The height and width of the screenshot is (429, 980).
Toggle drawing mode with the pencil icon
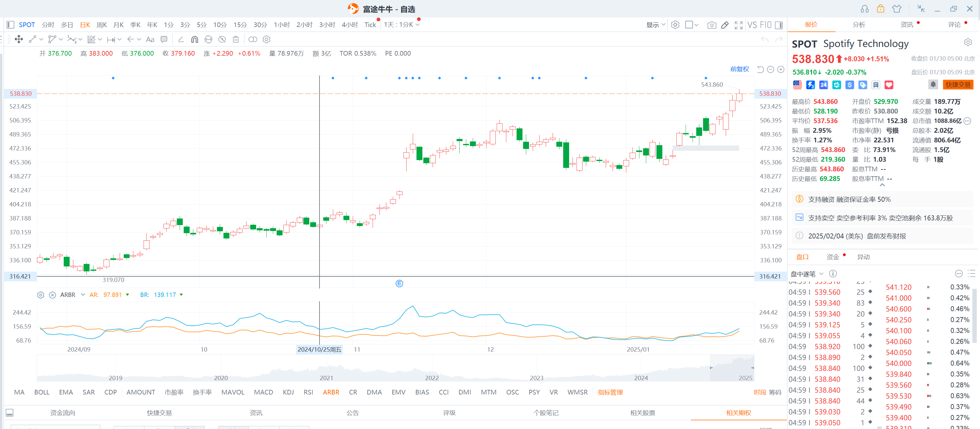click(725, 25)
